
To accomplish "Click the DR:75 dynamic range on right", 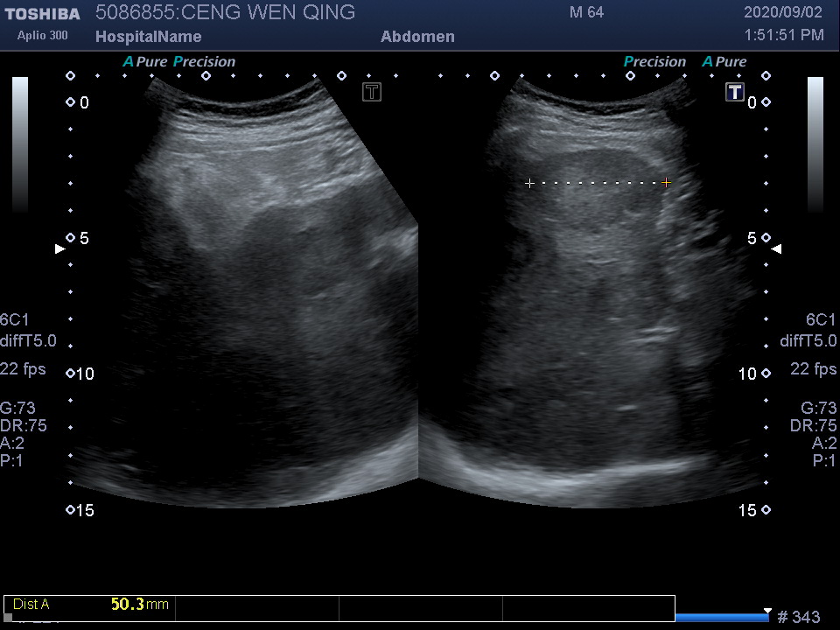I will [x=813, y=426].
